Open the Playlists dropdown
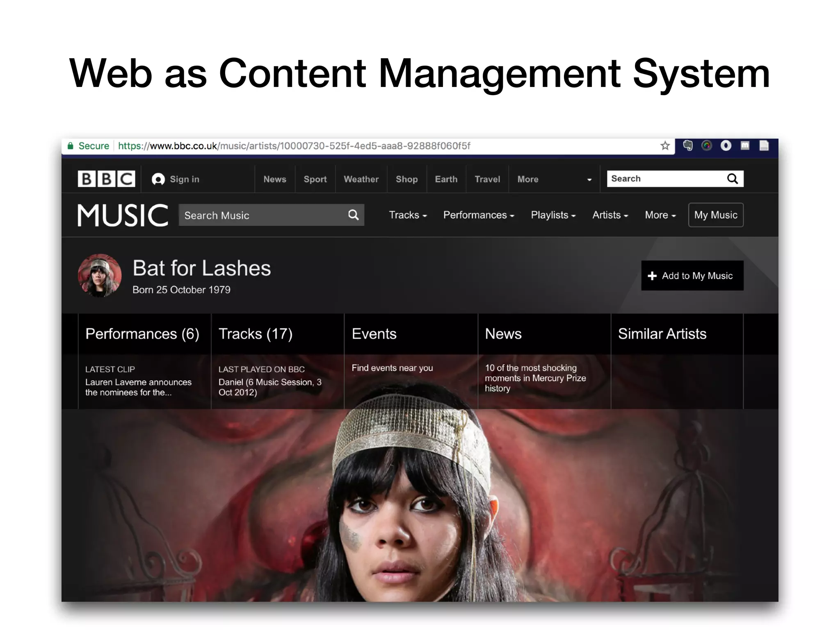840x630 pixels. click(x=553, y=215)
